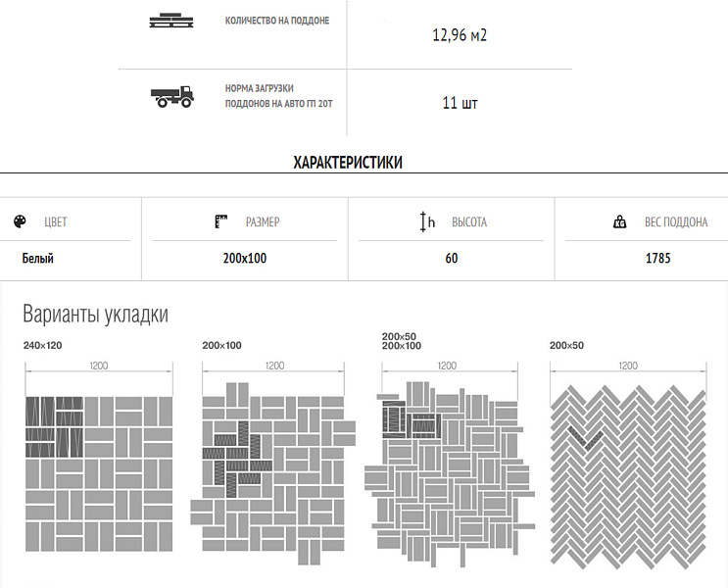Click the truck icon for loading norm
728x588 pixels.
coord(171,96)
